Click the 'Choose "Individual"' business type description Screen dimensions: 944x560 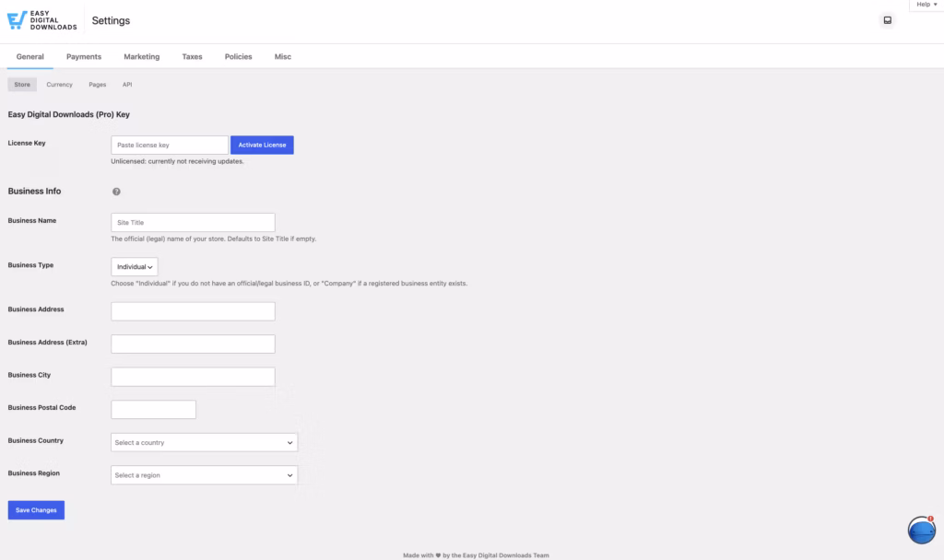[x=289, y=284]
